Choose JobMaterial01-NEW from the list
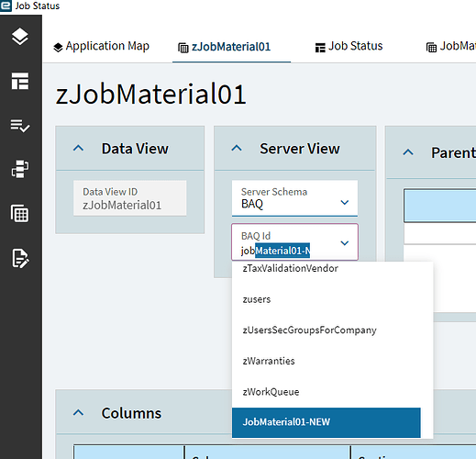Viewport: 476px width, 459px height. [x=327, y=422]
